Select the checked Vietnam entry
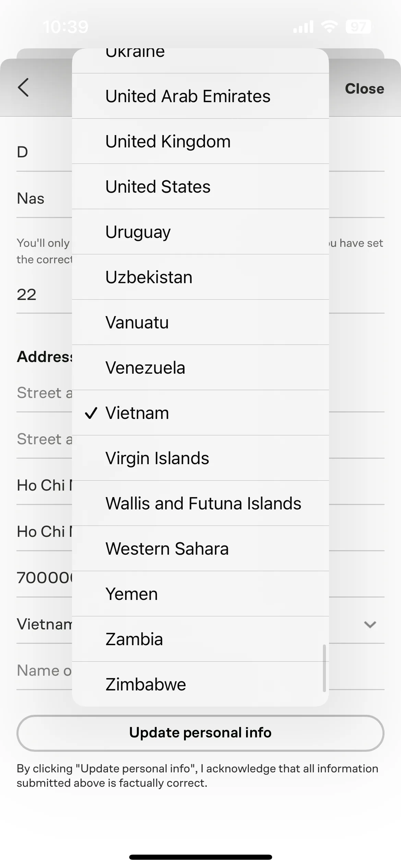Viewport: 401px width, 868px height. (x=200, y=413)
